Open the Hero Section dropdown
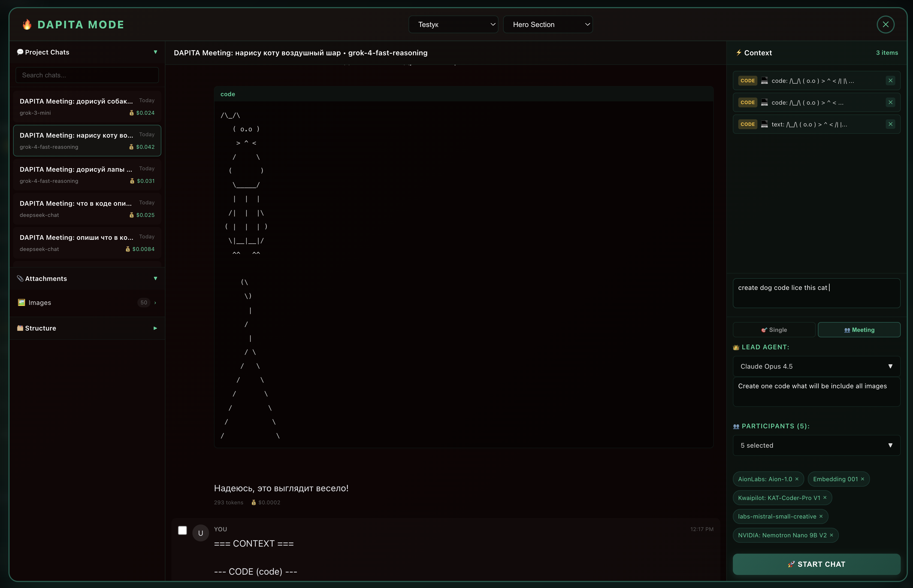The image size is (913, 588). click(x=548, y=24)
